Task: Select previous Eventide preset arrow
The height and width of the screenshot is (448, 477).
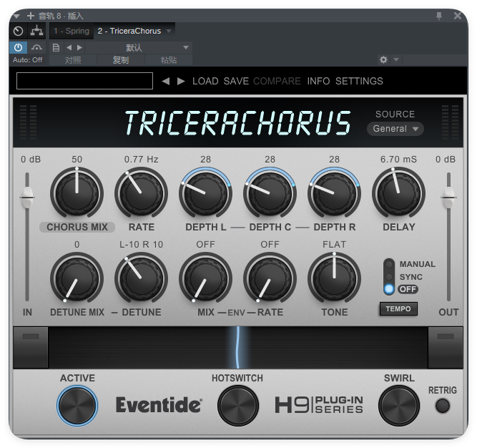Action: coord(165,82)
